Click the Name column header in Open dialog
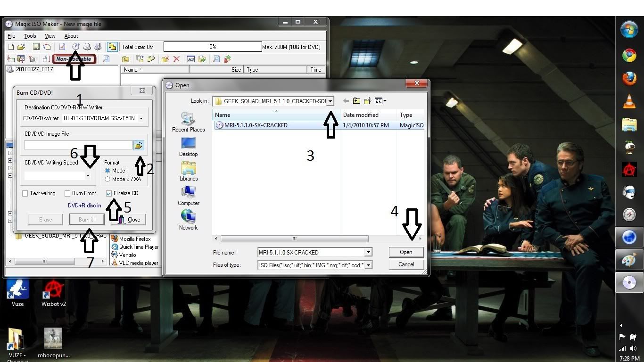The height and width of the screenshot is (362, 644). pos(276,115)
